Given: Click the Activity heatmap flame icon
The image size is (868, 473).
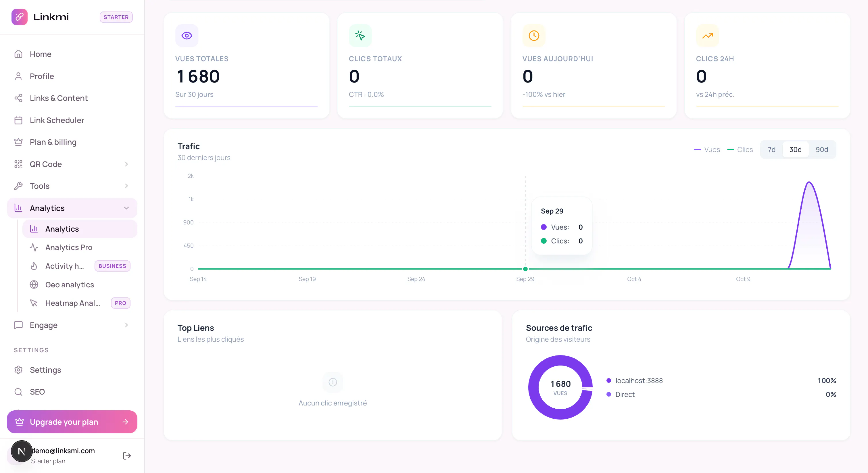Looking at the screenshot, I should pyautogui.click(x=34, y=266).
